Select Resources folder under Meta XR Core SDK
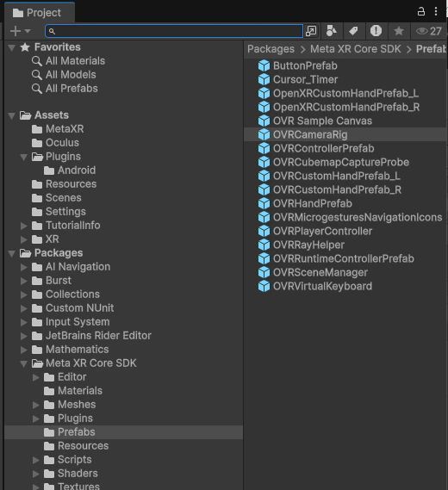448x490 pixels. 76,445
